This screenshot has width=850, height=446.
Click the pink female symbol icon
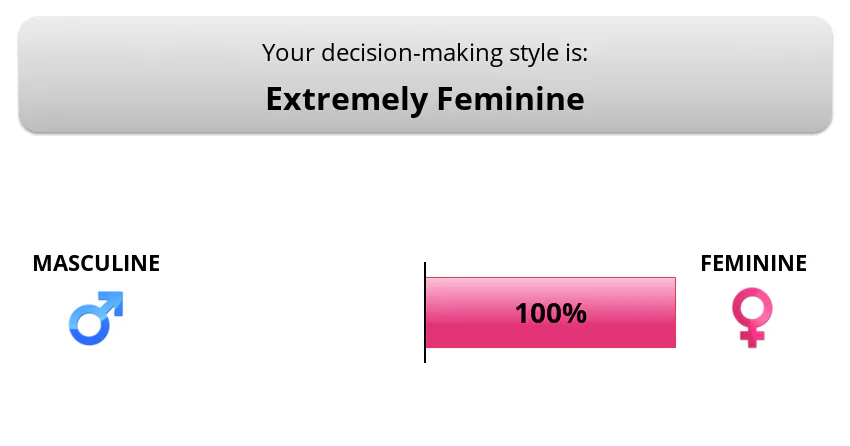point(752,318)
